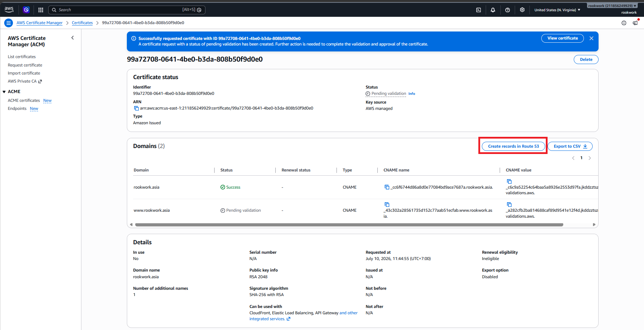Click the Renewal status column header

[x=296, y=170]
